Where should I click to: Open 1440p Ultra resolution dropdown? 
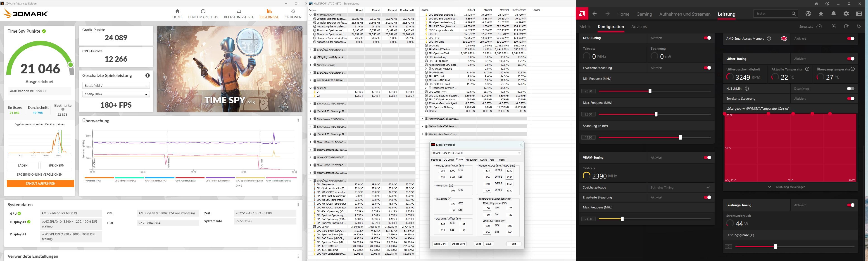(116, 94)
